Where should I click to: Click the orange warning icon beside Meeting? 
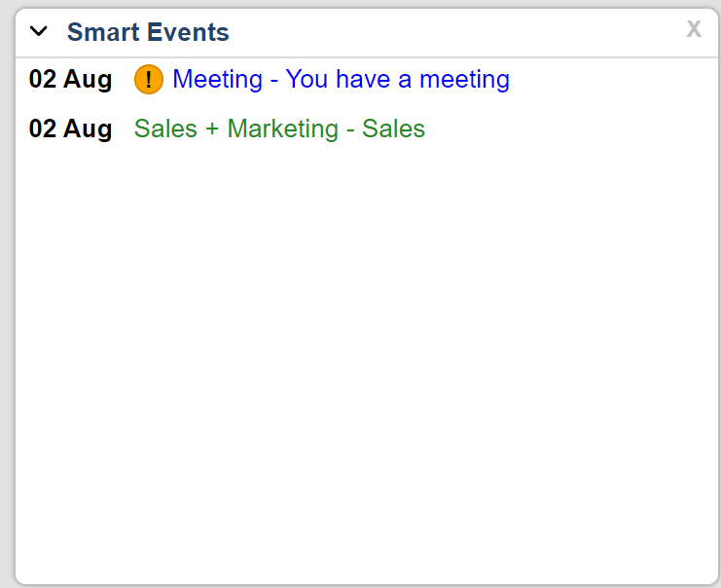pyautogui.click(x=149, y=79)
